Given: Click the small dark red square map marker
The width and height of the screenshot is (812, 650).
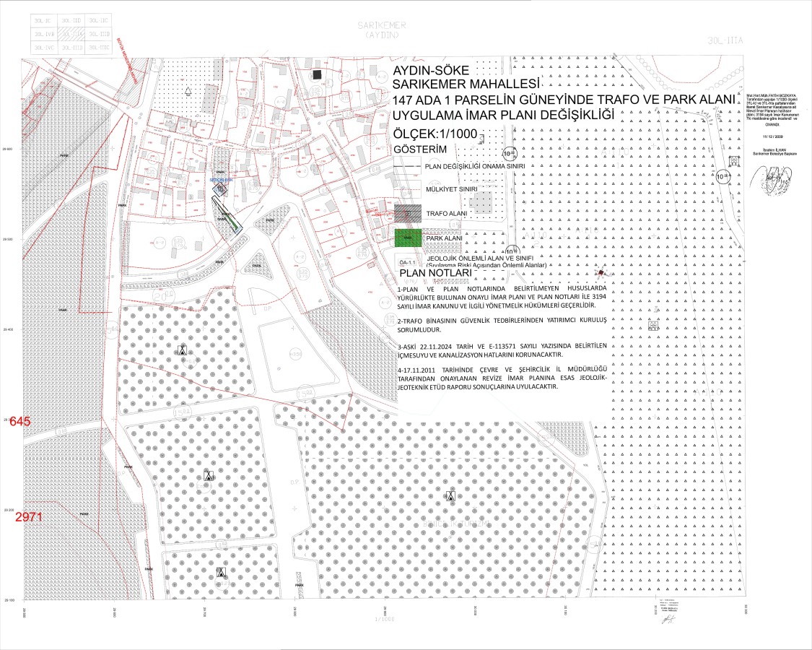Looking at the screenshot, I should pyautogui.click(x=600, y=272).
